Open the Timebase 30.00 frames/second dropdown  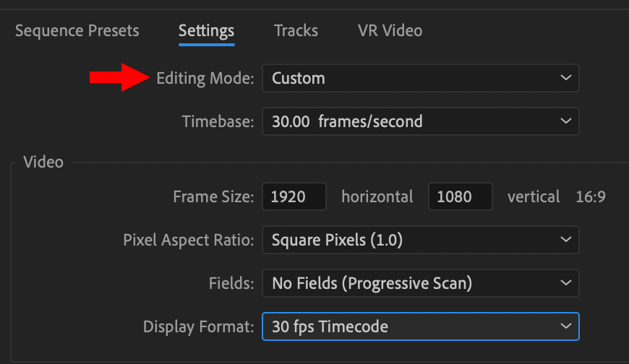(420, 121)
